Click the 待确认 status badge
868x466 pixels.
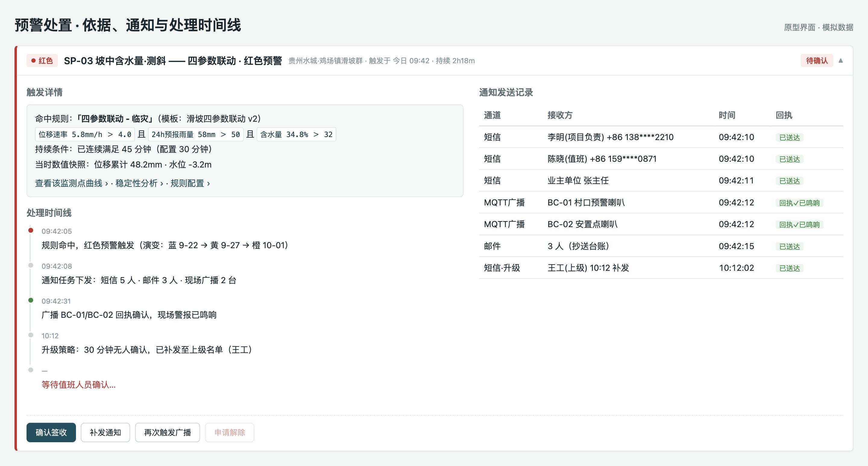pos(817,61)
